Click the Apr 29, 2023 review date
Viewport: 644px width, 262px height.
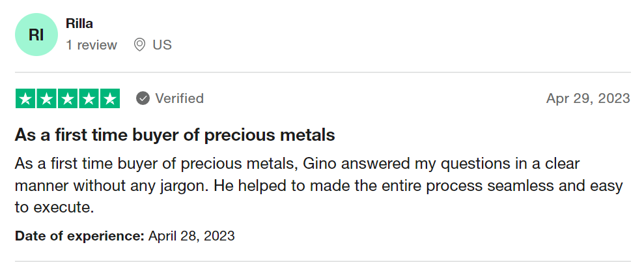588,98
